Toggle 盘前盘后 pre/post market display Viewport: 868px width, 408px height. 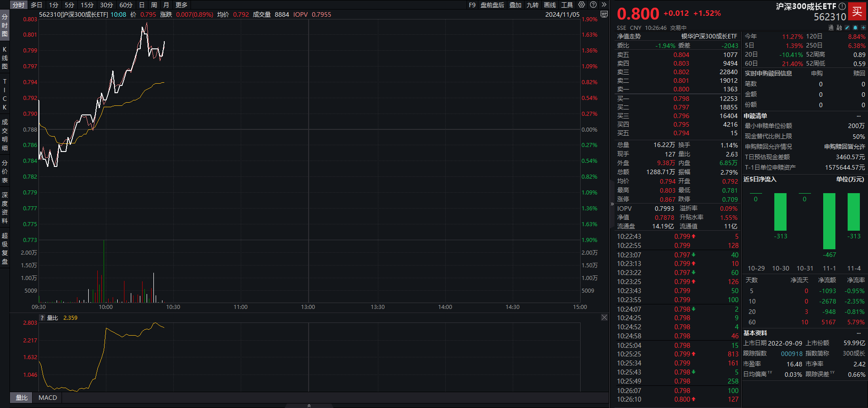coord(492,5)
